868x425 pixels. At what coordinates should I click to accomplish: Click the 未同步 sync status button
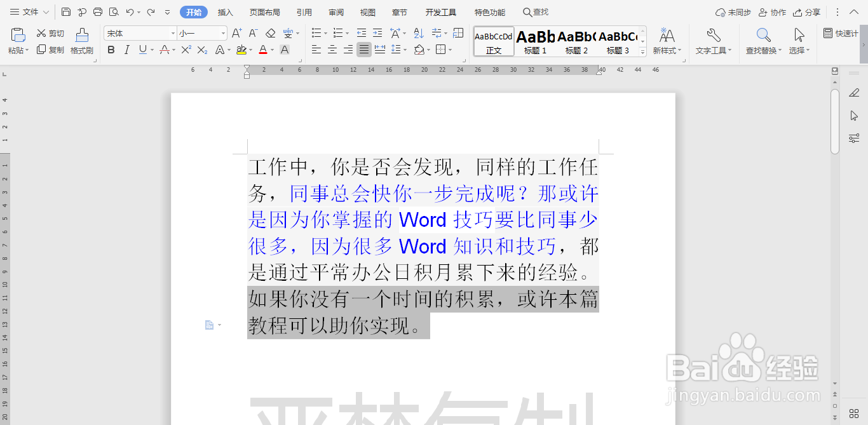(x=733, y=12)
